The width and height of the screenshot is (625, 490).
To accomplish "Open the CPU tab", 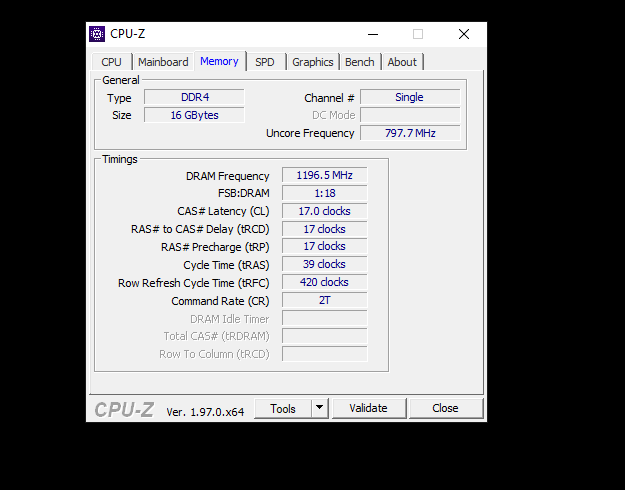I will pyautogui.click(x=111, y=62).
